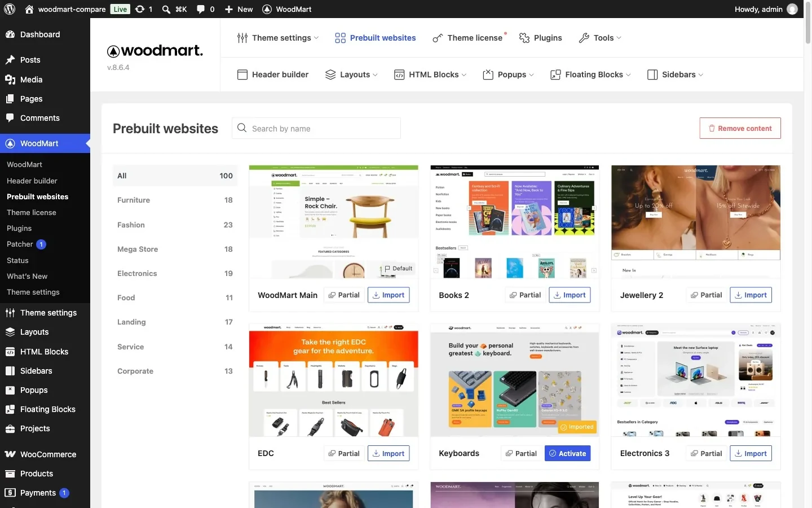
Task: Click the Pages icon in sidebar
Action: [x=10, y=99]
